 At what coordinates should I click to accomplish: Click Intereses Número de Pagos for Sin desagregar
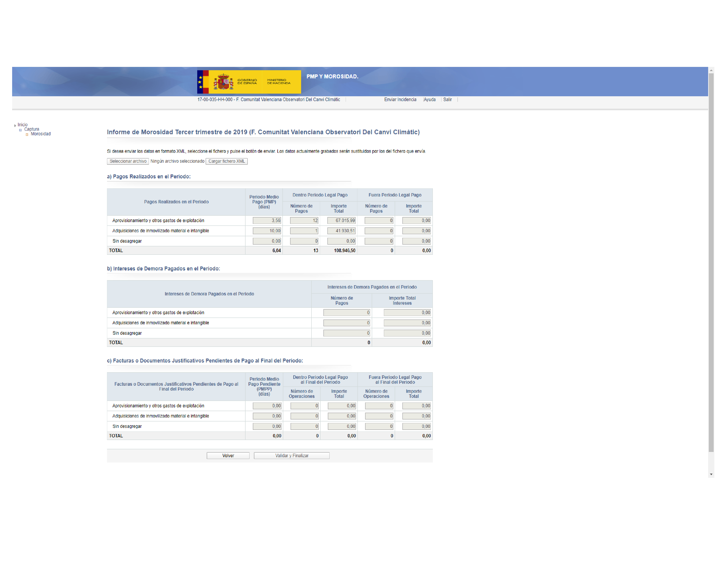pyautogui.click(x=347, y=333)
